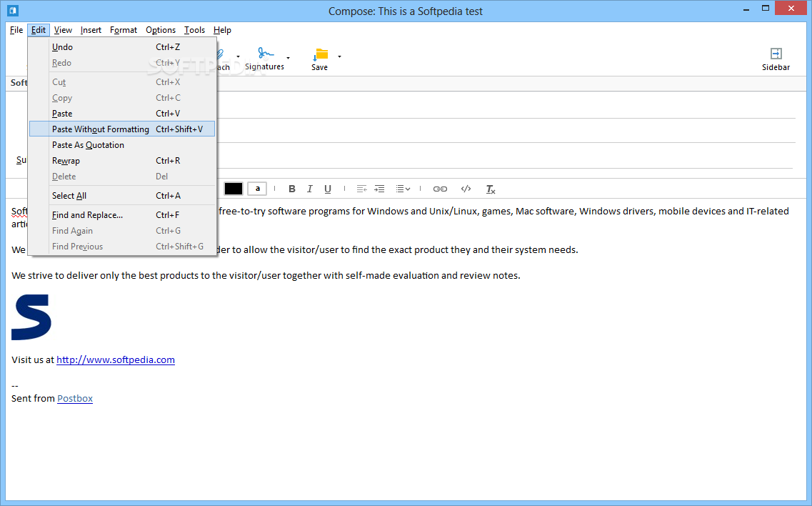Toggle the Sidebar panel icon
The image size is (812, 506).
[x=776, y=54]
